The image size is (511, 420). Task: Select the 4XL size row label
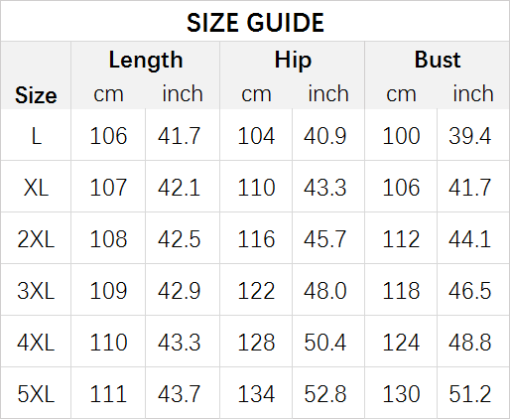36,343
